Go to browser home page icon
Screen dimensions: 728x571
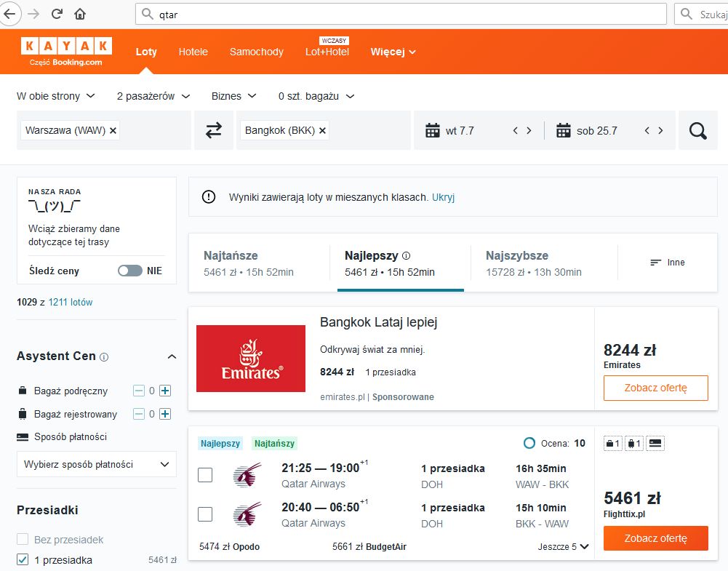click(80, 14)
